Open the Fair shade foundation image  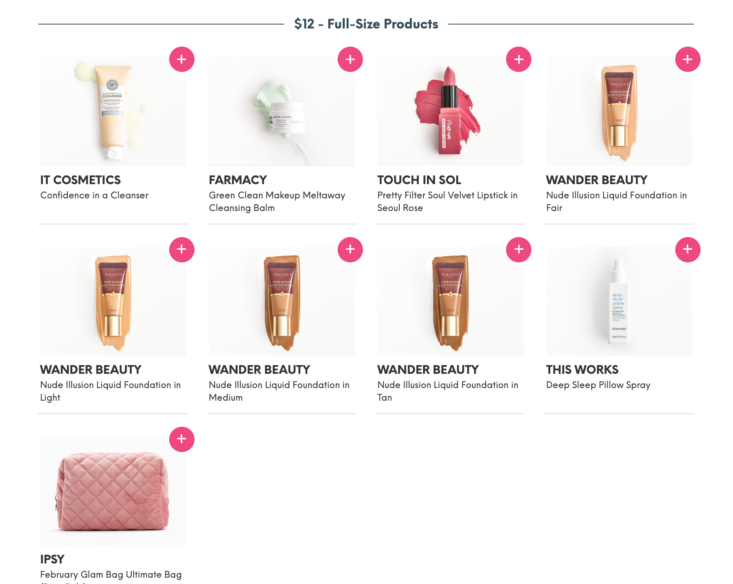(x=618, y=111)
